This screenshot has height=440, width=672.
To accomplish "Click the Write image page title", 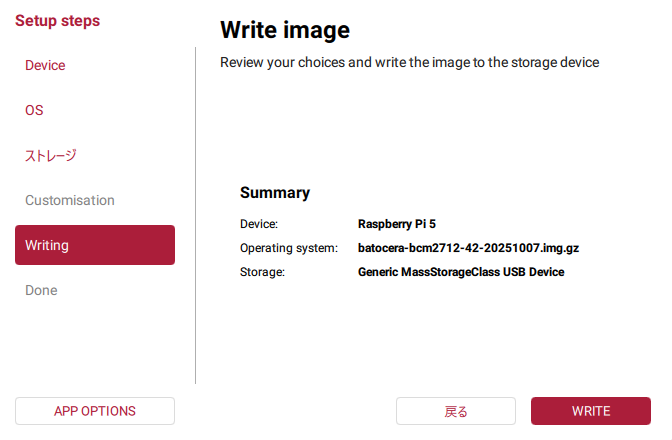I will 285,30.
